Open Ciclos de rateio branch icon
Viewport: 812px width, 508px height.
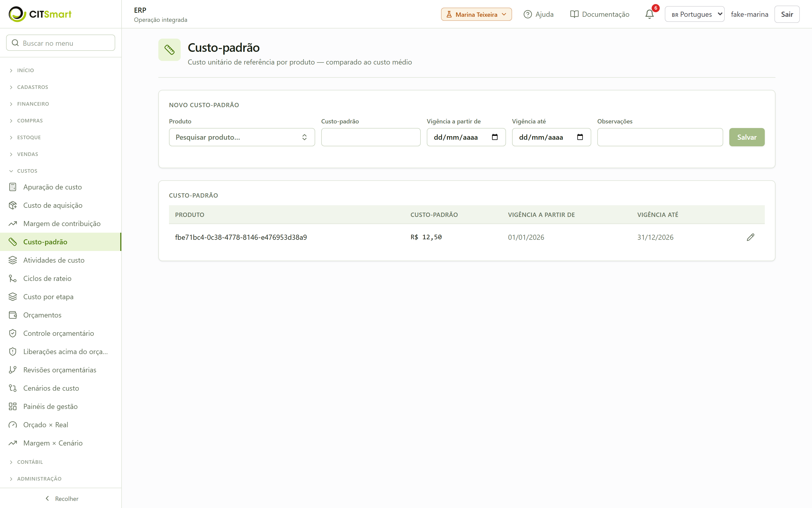click(x=13, y=279)
